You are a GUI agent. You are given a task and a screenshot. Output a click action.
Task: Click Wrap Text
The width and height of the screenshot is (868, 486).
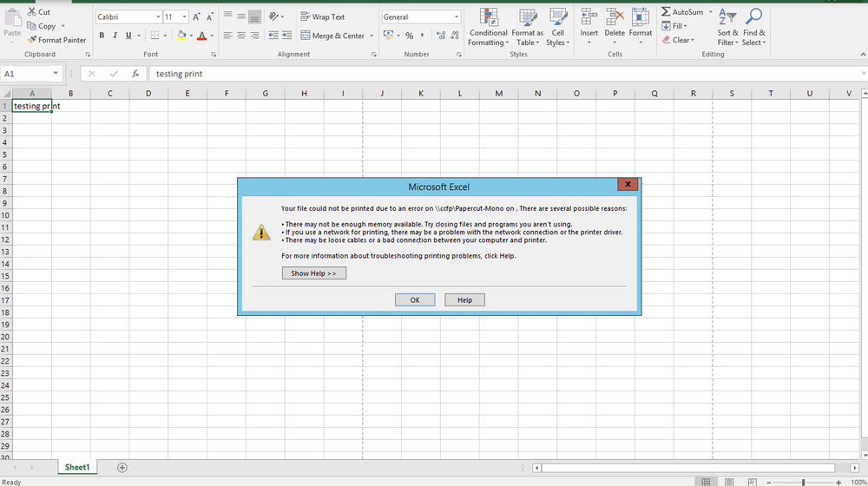tap(323, 16)
